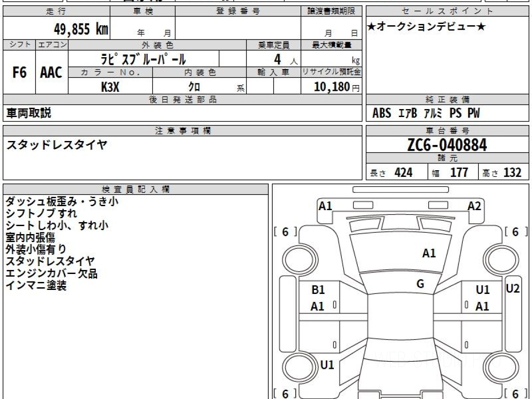532x399 pixels.
Task: Click the 49,855 km mileage value
Action: tap(81, 29)
